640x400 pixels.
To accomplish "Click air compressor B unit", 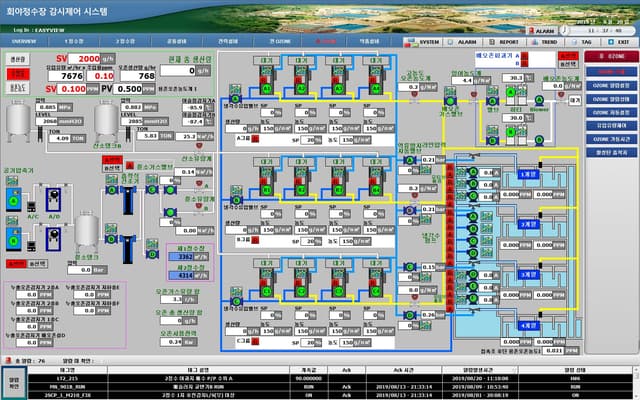I will click(x=13, y=239).
